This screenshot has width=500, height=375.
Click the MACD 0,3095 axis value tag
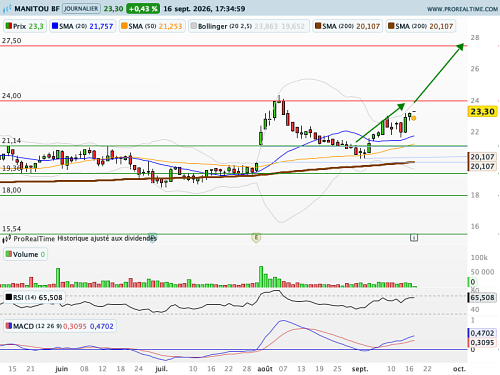coord(482,343)
